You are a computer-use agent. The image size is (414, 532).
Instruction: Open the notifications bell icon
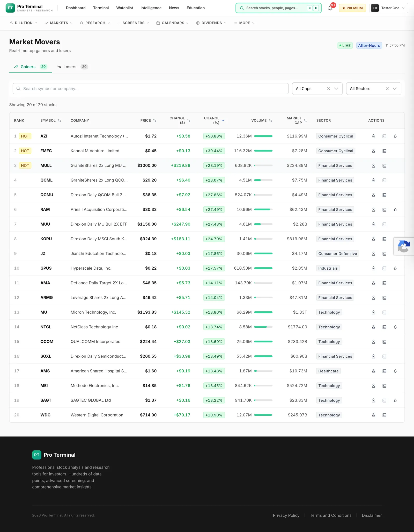point(330,8)
